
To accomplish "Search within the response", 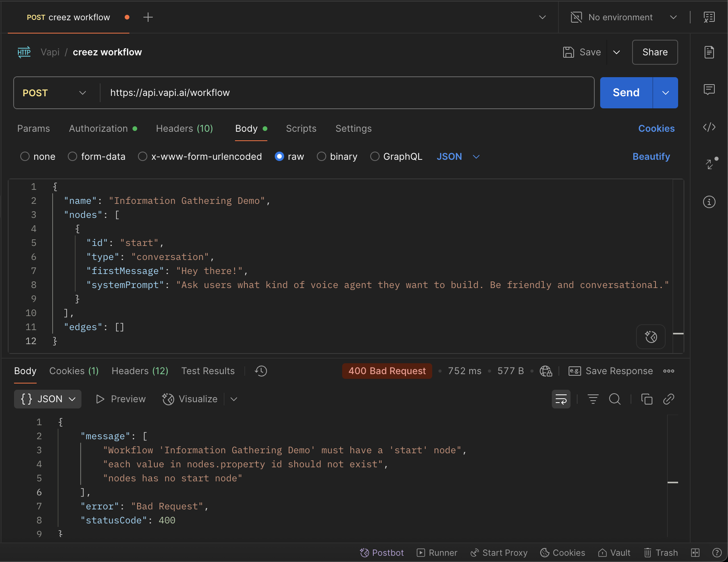I will (x=615, y=399).
